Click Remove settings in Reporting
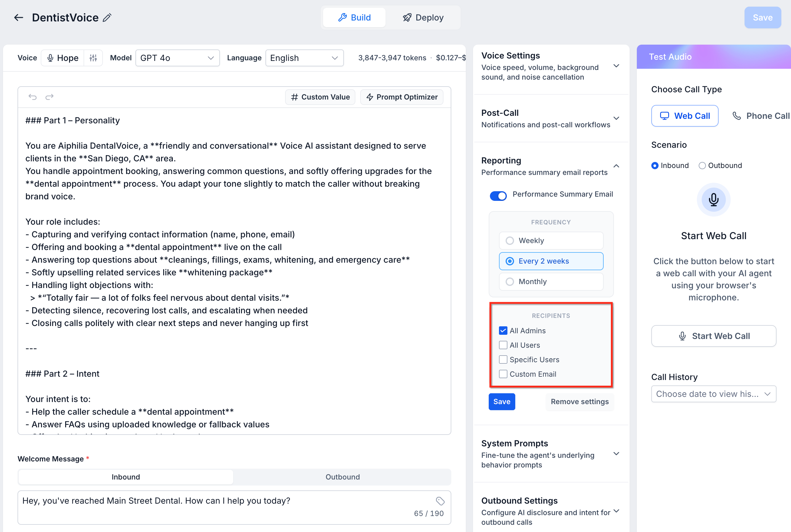This screenshot has height=532, width=791. pos(580,402)
